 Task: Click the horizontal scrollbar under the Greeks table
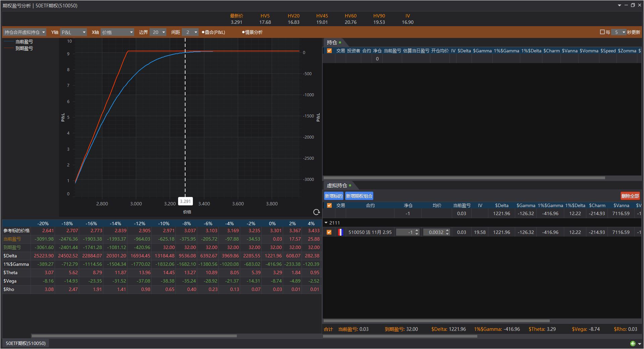(x=134, y=336)
